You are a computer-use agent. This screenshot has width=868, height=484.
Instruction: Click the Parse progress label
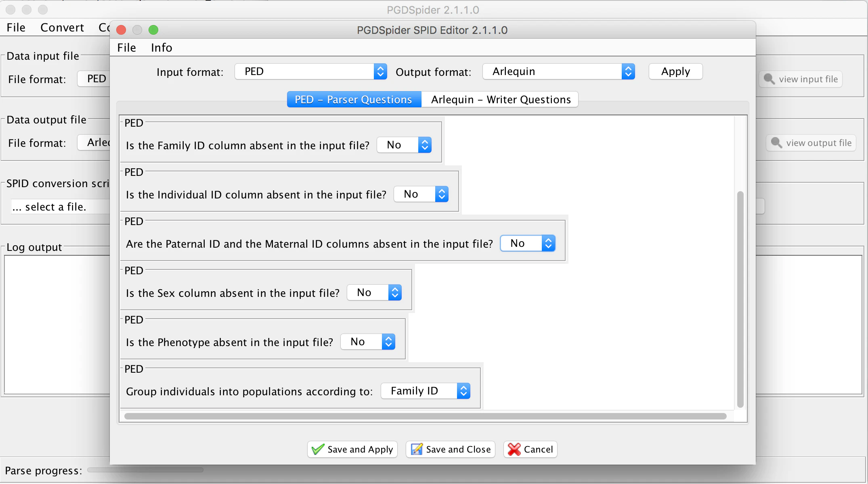click(x=44, y=471)
